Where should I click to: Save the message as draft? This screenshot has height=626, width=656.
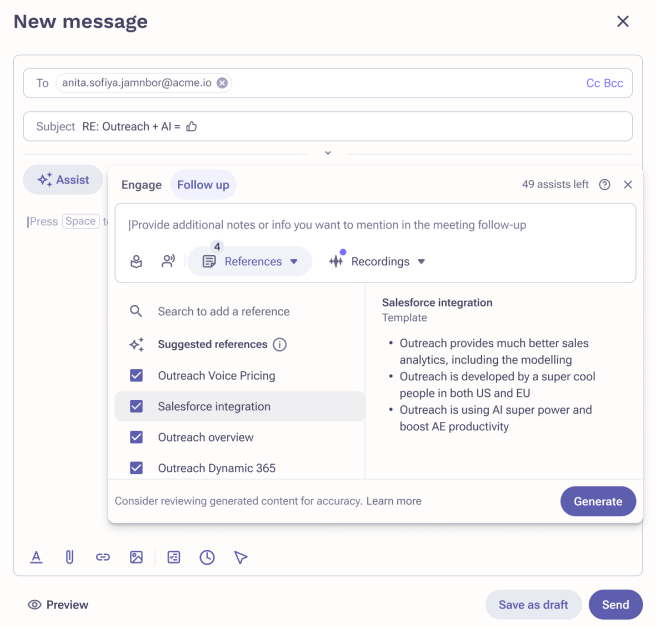point(533,605)
